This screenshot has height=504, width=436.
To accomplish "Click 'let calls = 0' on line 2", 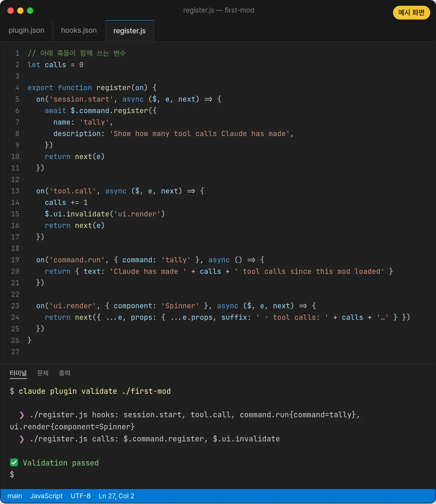I will pos(55,65).
